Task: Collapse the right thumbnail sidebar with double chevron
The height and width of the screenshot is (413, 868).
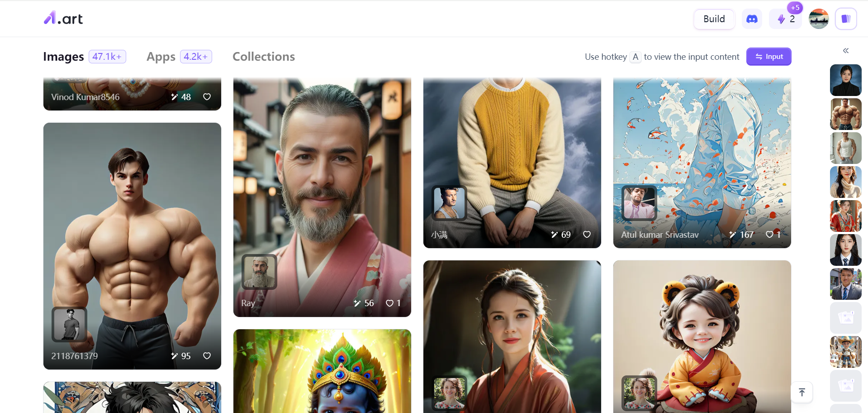Action: click(846, 51)
